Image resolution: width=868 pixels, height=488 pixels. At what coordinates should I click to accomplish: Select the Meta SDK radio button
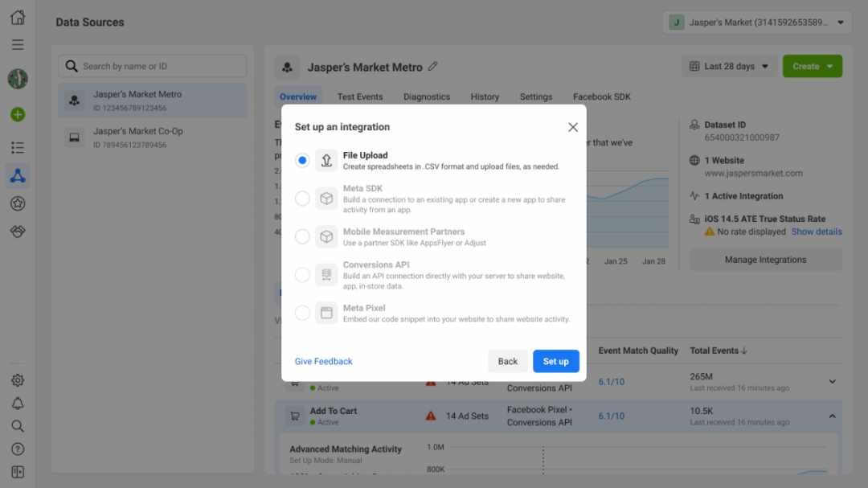[302, 199]
